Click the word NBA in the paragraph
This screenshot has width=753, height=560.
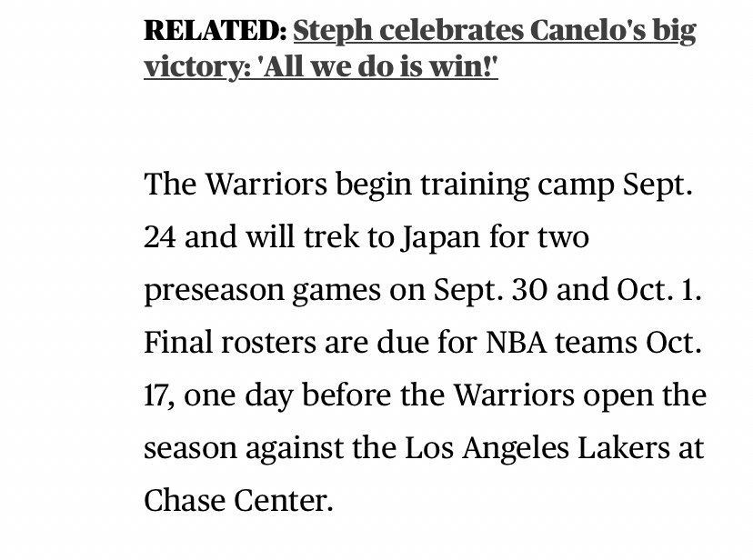click(x=516, y=343)
